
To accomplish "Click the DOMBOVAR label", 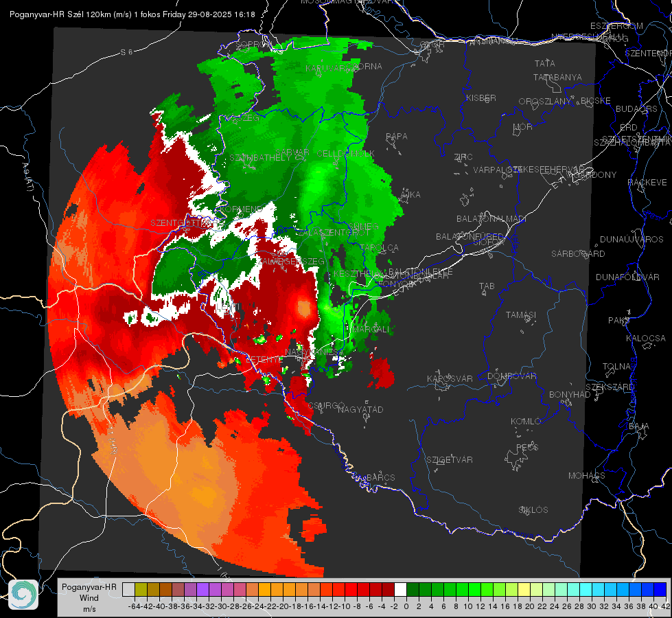I will pyautogui.click(x=511, y=376).
